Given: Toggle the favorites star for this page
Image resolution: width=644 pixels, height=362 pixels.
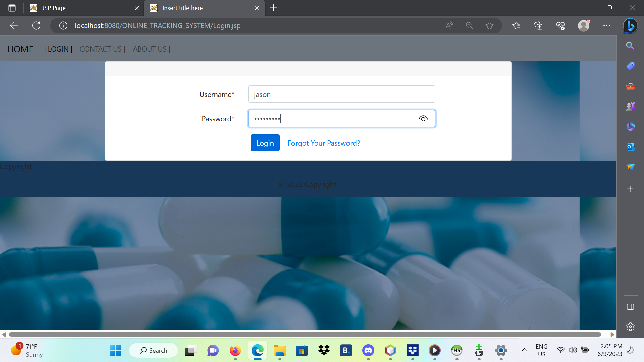Looking at the screenshot, I should click(490, 25).
